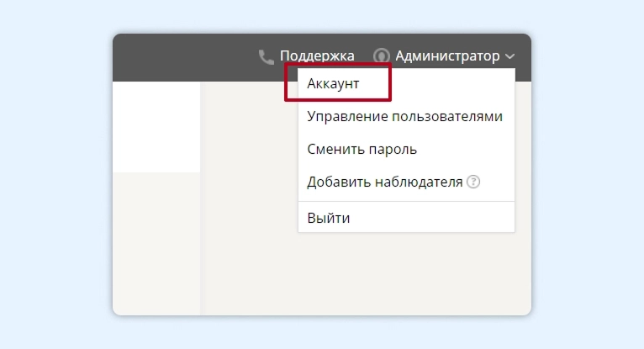Select Добавить наблюдателя in the menu
This screenshot has width=644, height=349.
tap(385, 182)
